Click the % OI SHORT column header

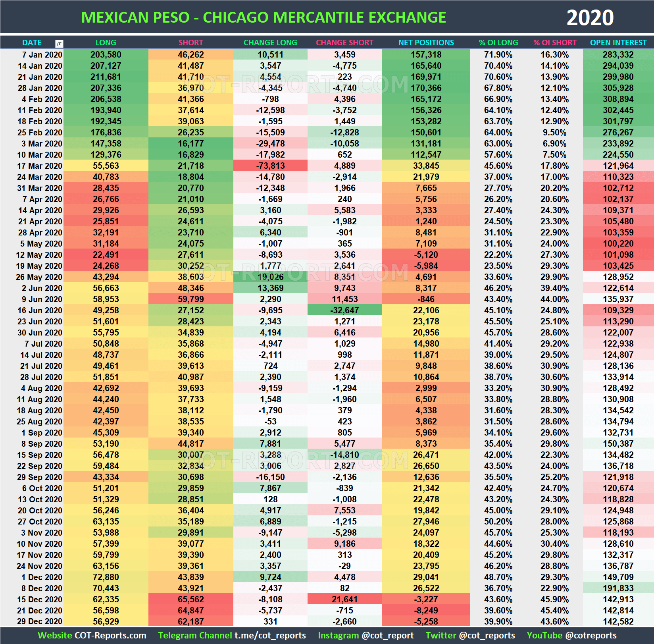click(x=555, y=42)
